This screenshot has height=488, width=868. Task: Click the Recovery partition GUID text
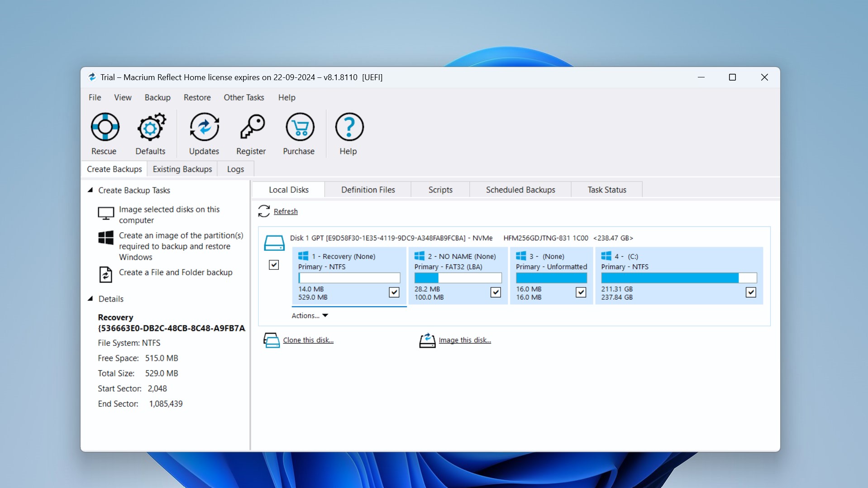[172, 328]
